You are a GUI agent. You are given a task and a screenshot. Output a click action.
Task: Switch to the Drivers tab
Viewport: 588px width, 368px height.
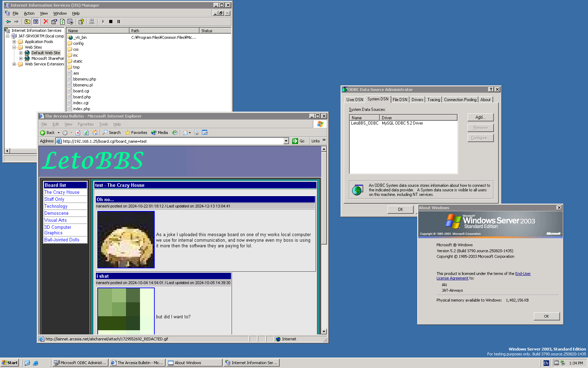point(417,100)
